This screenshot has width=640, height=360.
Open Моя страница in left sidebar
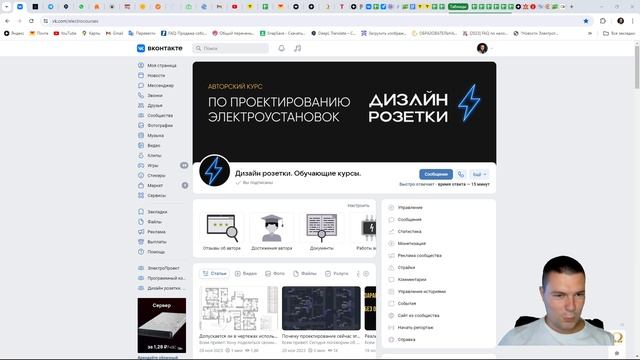pos(161,65)
